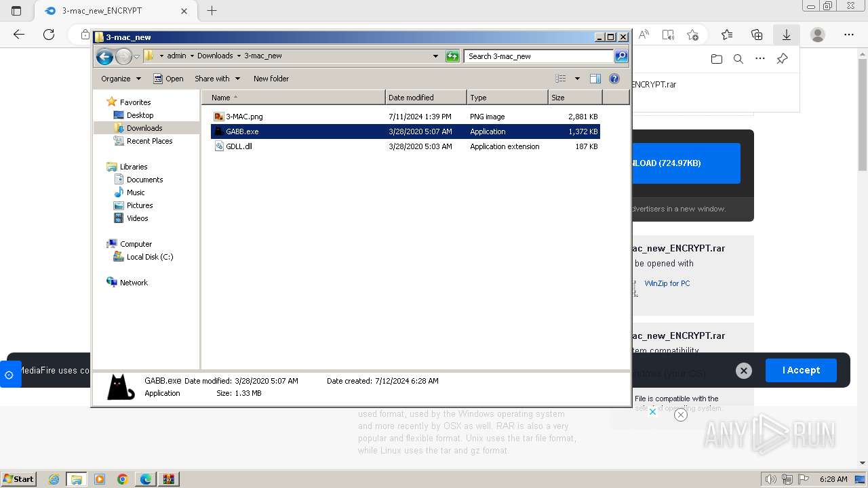Select Network in the navigation pane
Image resolution: width=868 pixels, height=488 pixels.
click(x=134, y=283)
